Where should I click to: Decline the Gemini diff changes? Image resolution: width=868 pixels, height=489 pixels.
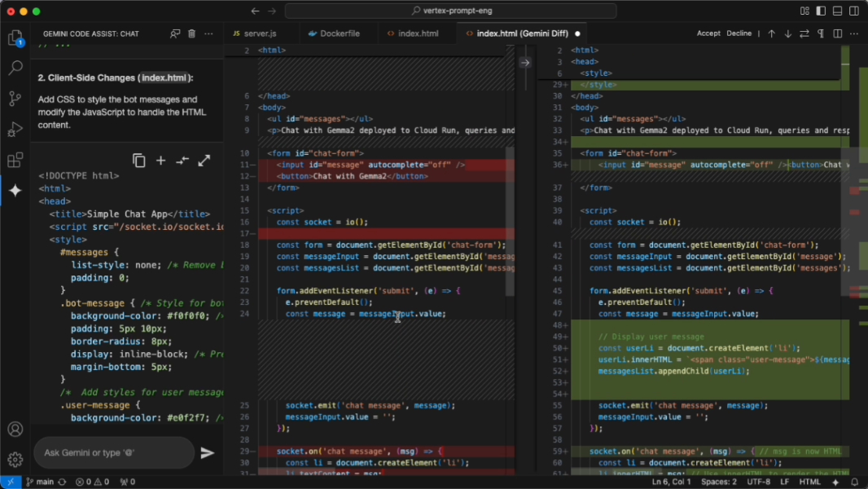click(x=739, y=33)
